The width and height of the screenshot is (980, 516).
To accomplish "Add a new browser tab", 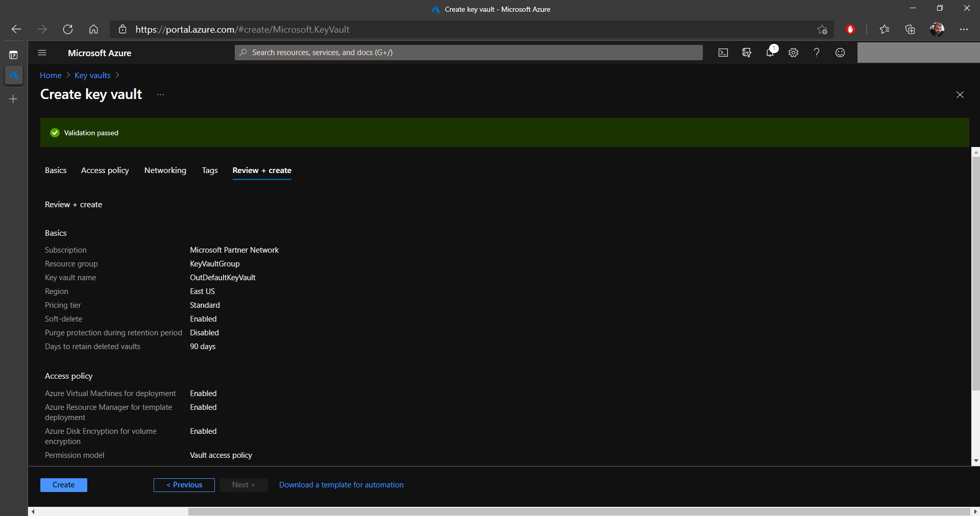I will pos(14,99).
